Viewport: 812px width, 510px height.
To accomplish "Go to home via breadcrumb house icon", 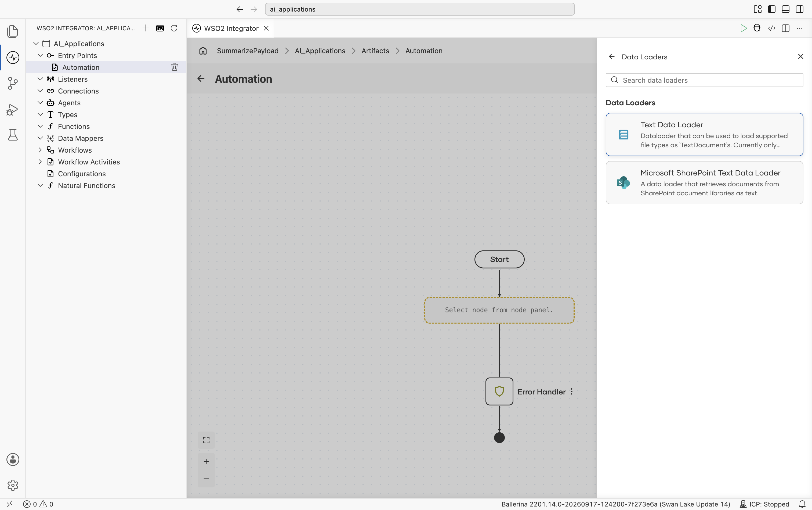I will [203, 51].
